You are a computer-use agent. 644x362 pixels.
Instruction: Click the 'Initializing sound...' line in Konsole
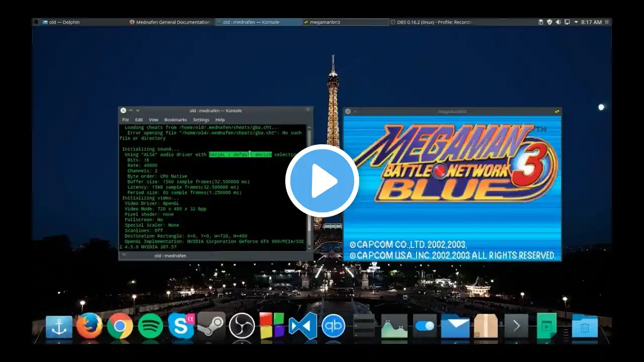(x=150, y=149)
